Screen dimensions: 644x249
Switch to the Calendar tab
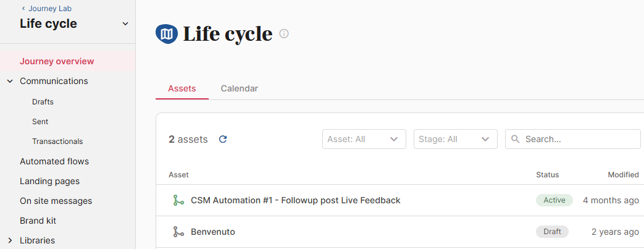pyautogui.click(x=240, y=88)
